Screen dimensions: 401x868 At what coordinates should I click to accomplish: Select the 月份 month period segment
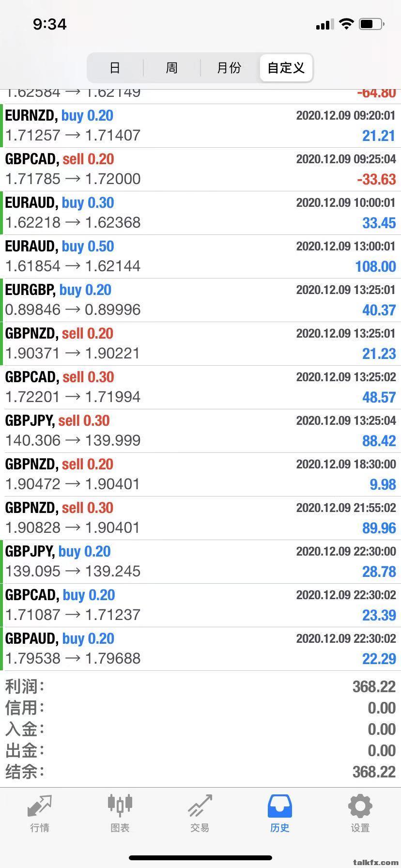[229, 67]
